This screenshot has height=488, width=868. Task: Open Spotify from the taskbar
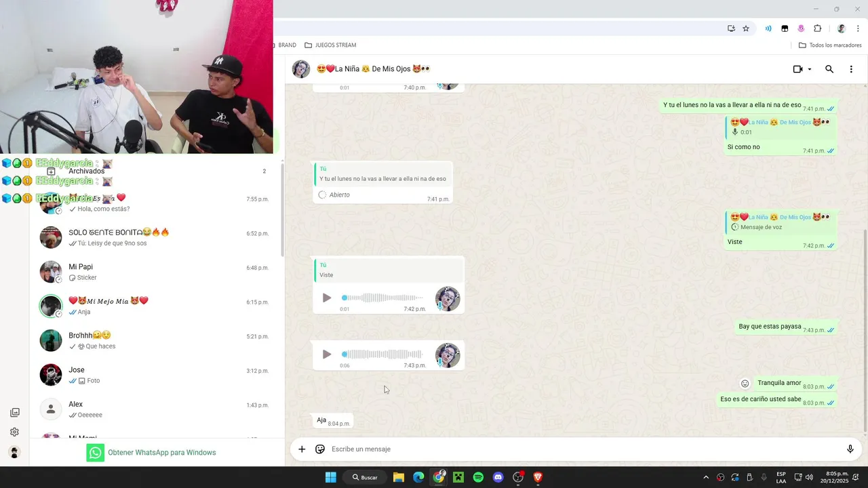pos(478,477)
